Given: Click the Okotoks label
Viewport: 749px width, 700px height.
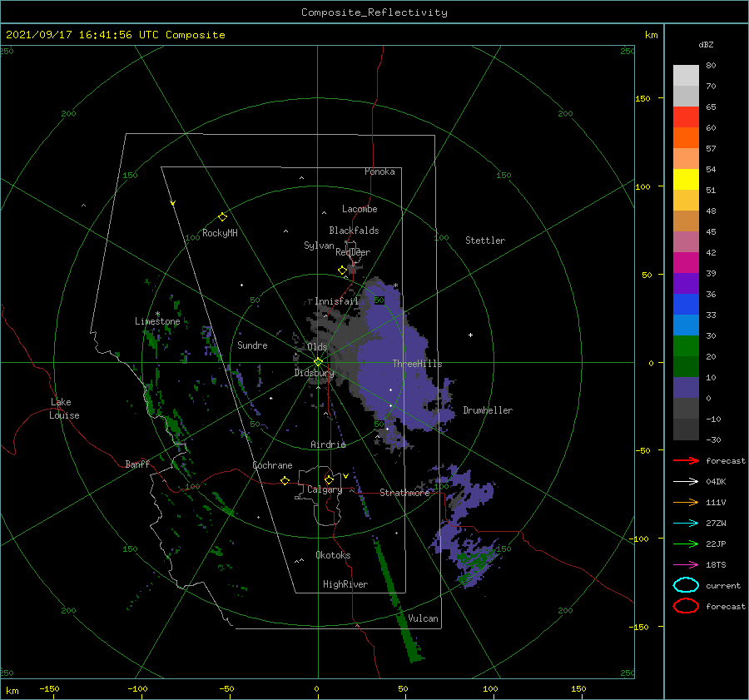Looking at the screenshot, I should coord(333,555).
